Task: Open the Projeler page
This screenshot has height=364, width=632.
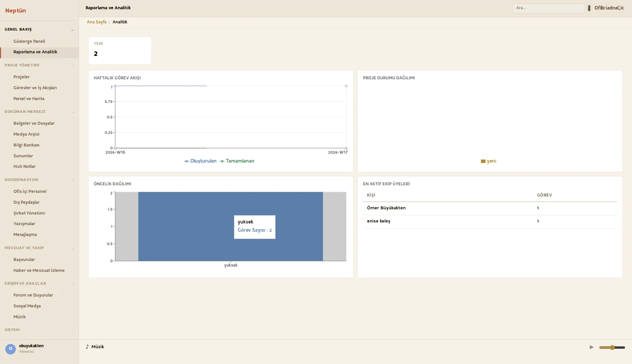Action: [39, 77]
